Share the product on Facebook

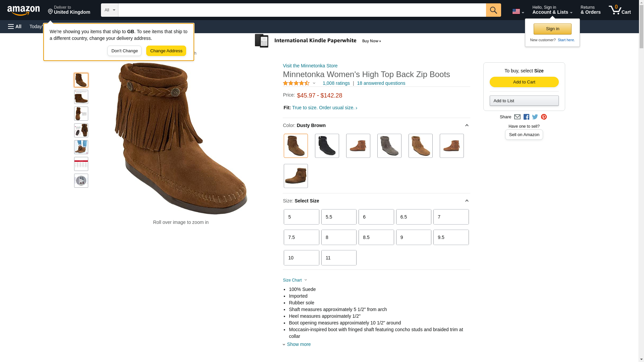(x=526, y=117)
